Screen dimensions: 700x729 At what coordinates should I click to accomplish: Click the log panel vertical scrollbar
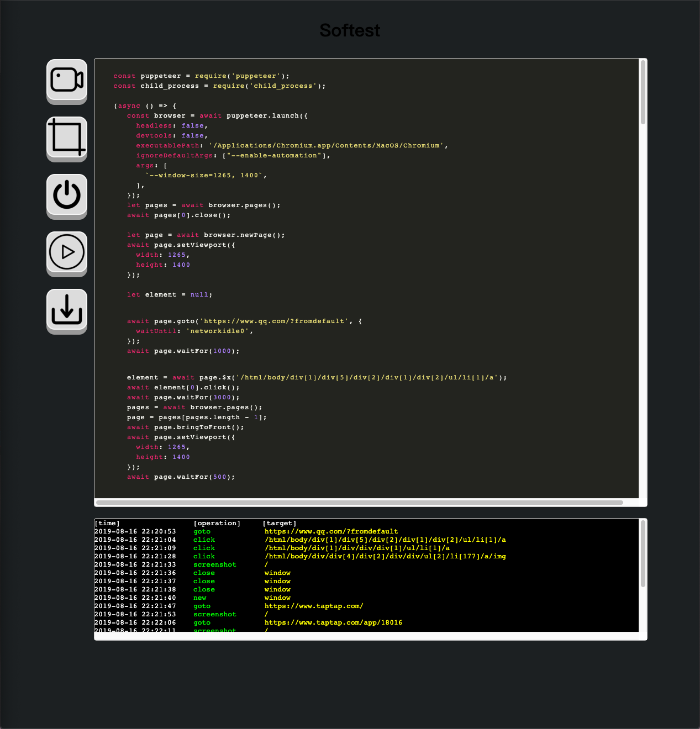click(x=643, y=554)
